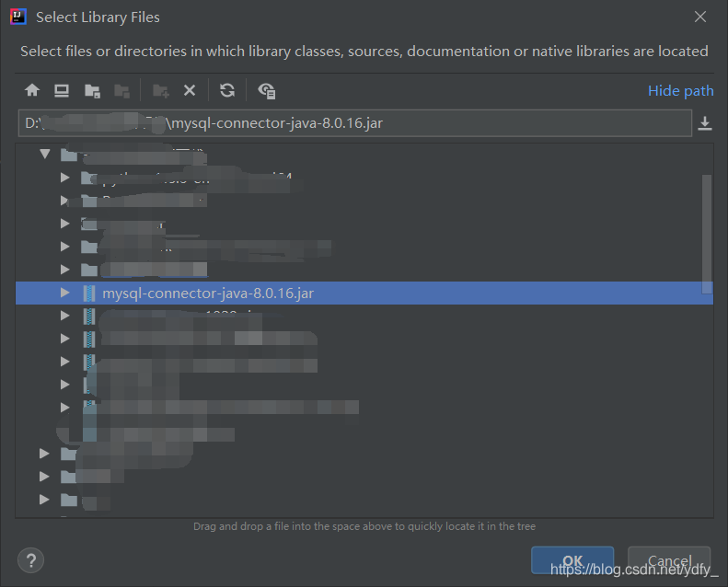Expand the folder node just above mysql-connector

pyautogui.click(x=65, y=270)
